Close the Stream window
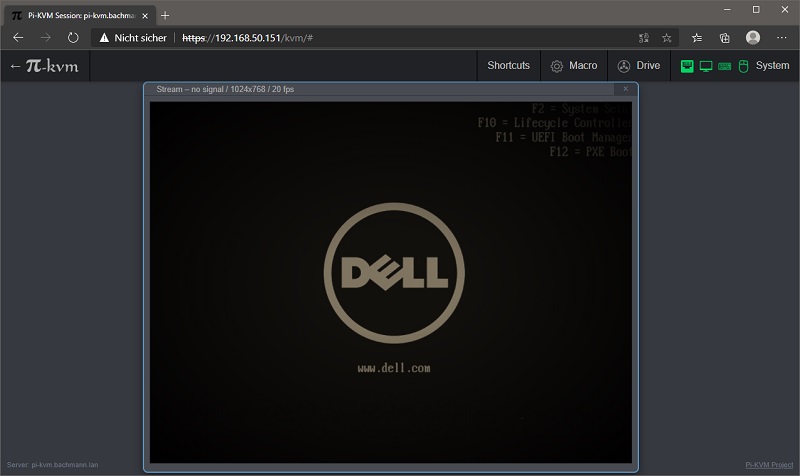800x476 pixels. 626,89
